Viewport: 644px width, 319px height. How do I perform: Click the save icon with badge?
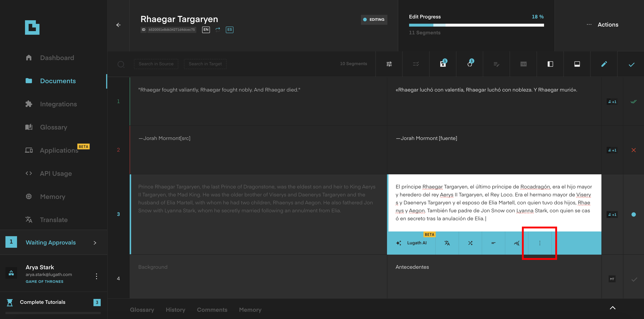(x=443, y=64)
